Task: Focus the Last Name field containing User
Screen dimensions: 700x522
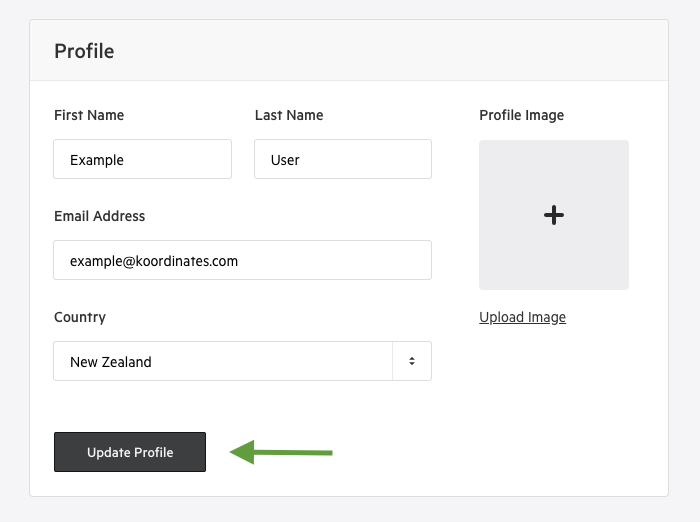Action: [x=343, y=159]
